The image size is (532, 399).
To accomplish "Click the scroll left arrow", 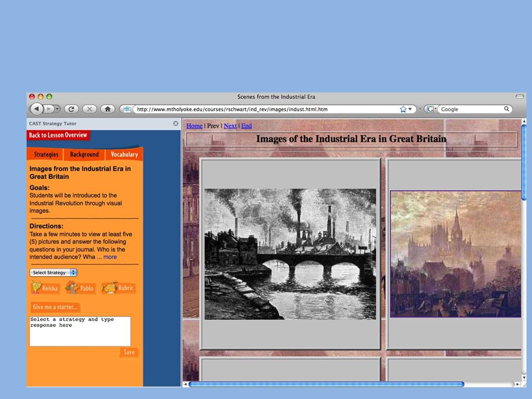I will click(185, 384).
